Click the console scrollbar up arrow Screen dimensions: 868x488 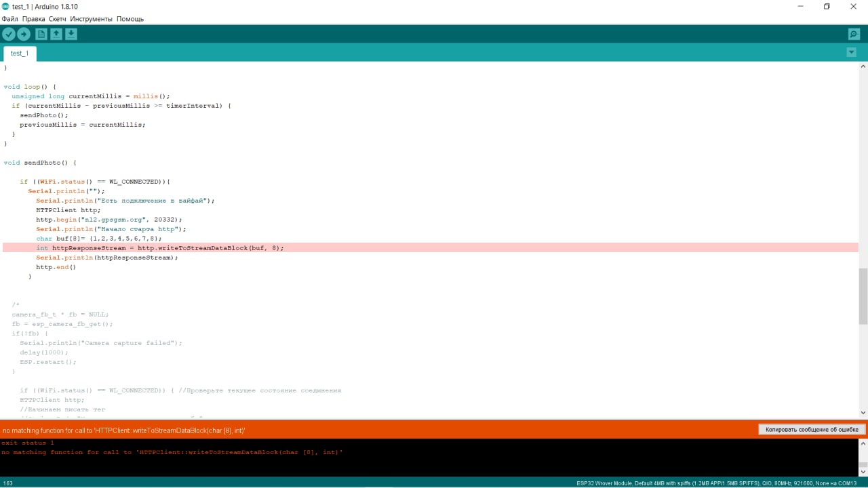(863, 443)
